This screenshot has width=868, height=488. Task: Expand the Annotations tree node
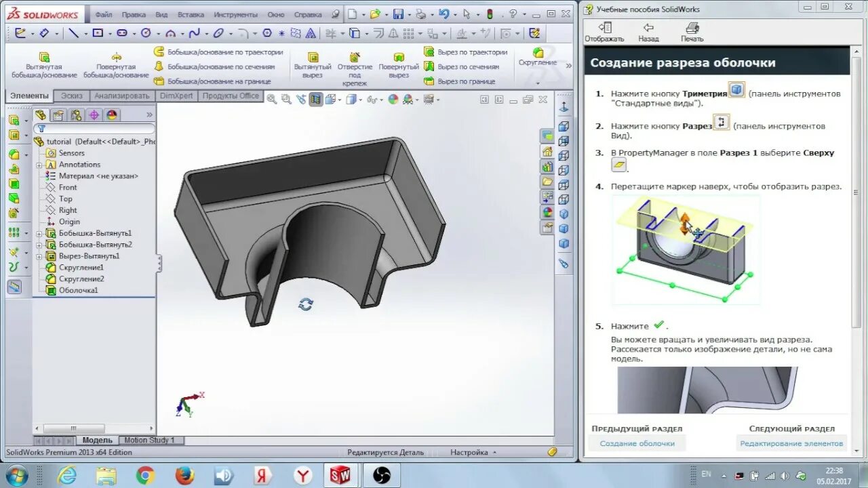click(x=39, y=165)
